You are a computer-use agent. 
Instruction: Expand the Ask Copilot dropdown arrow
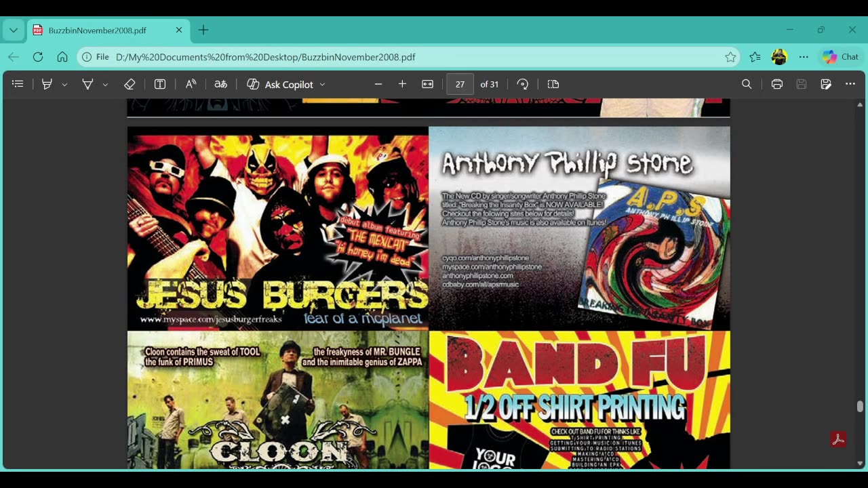pyautogui.click(x=322, y=84)
